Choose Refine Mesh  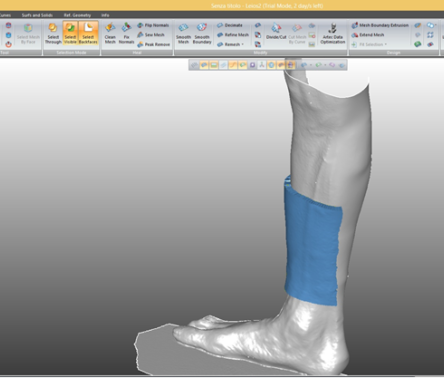(x=233, y=35)
